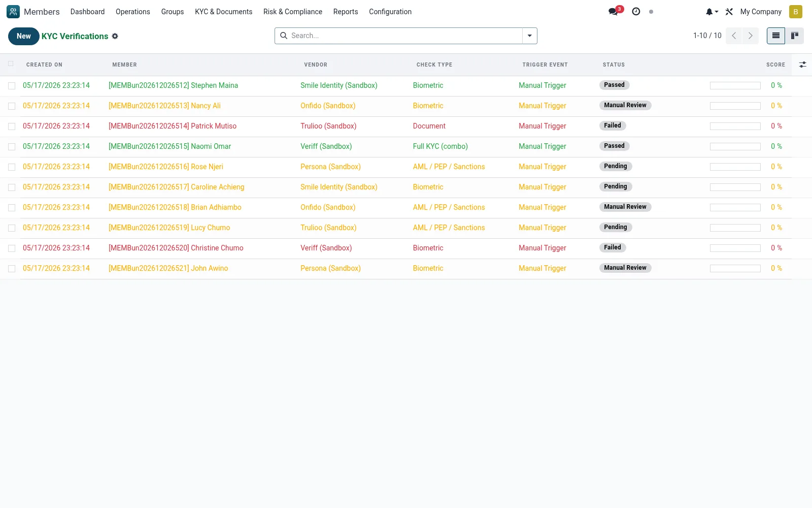This screenshot has height=508, width=812.
Task: Click John Awino score progress bar
Action: click(x=735, y=268)
